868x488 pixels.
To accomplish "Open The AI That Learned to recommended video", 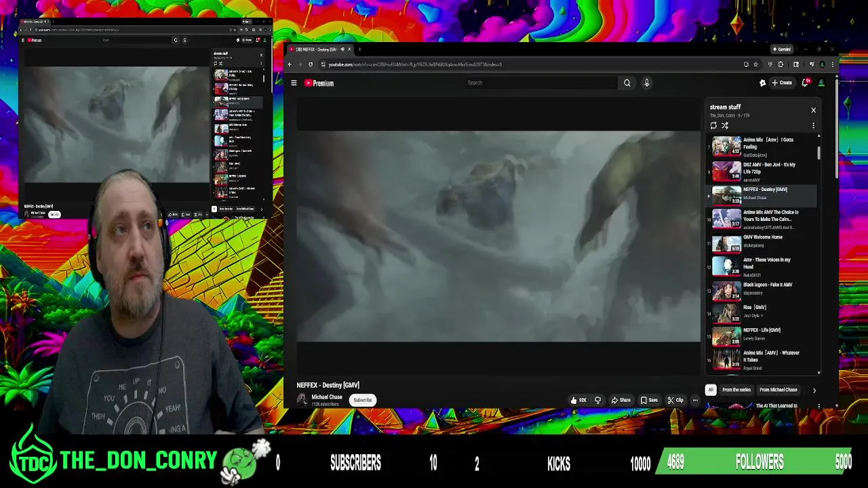I will tap(776, 406).
